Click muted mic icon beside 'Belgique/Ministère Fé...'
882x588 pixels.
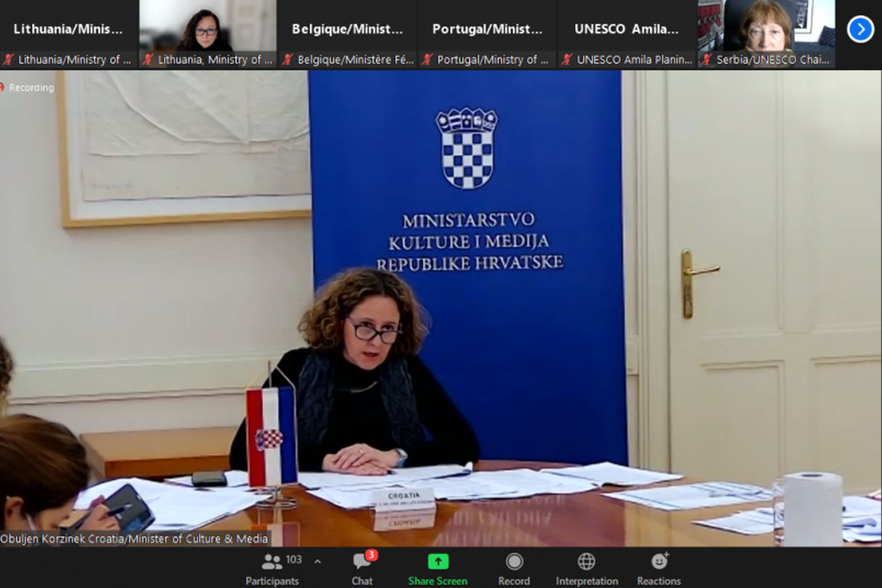tap(287, 60)
